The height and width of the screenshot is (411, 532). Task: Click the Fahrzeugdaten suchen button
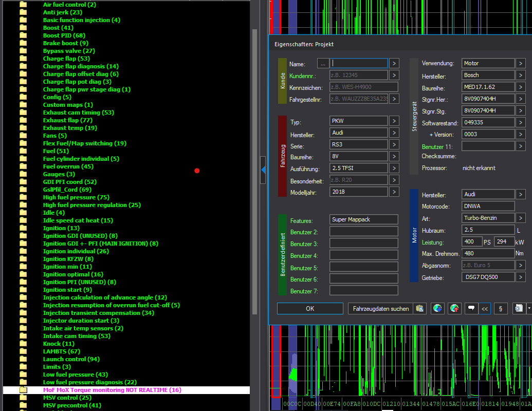[x=381, y=309]
